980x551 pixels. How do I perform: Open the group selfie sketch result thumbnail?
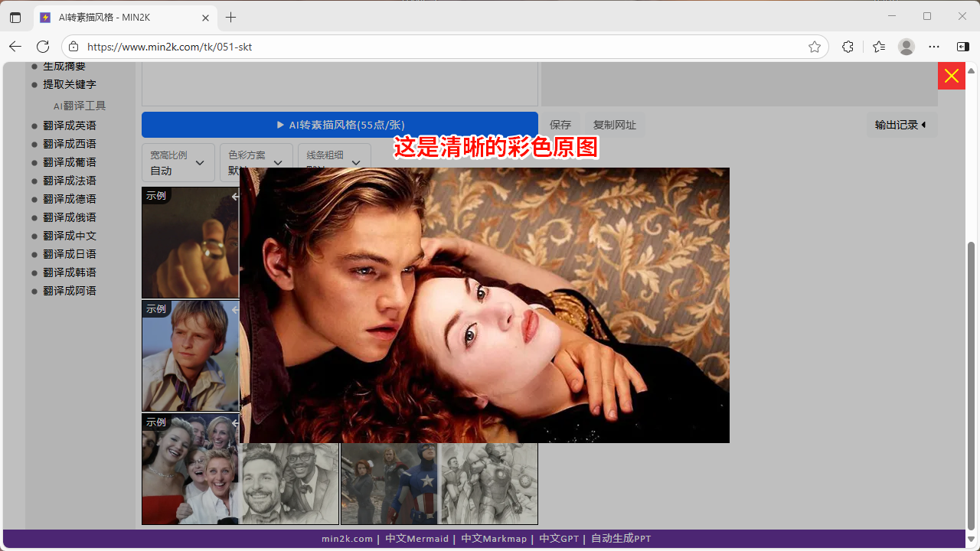pos(289,484)
